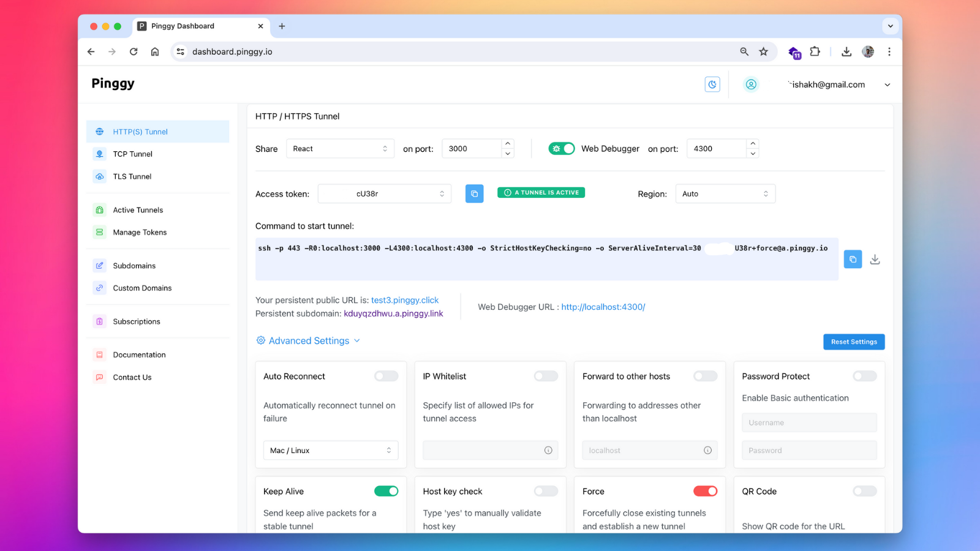Enable the Password Protect toggle
Screen dimensions: 980x551
click(x=865, y=376)
